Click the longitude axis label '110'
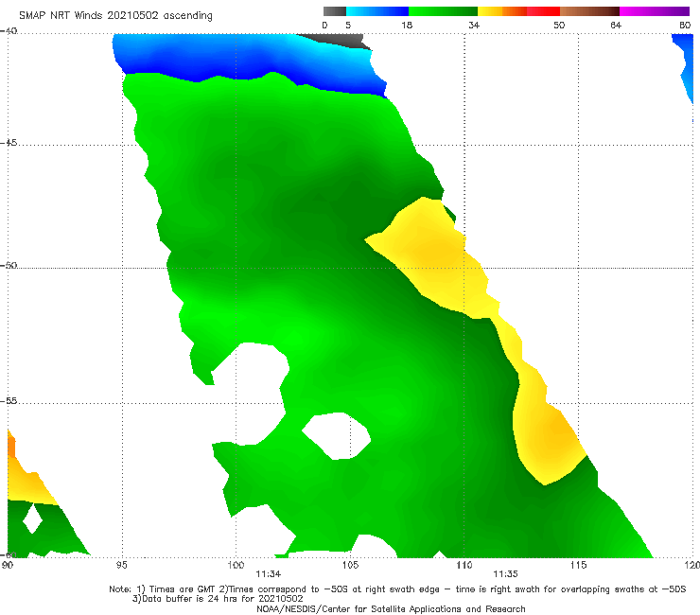 pos(464,566)
